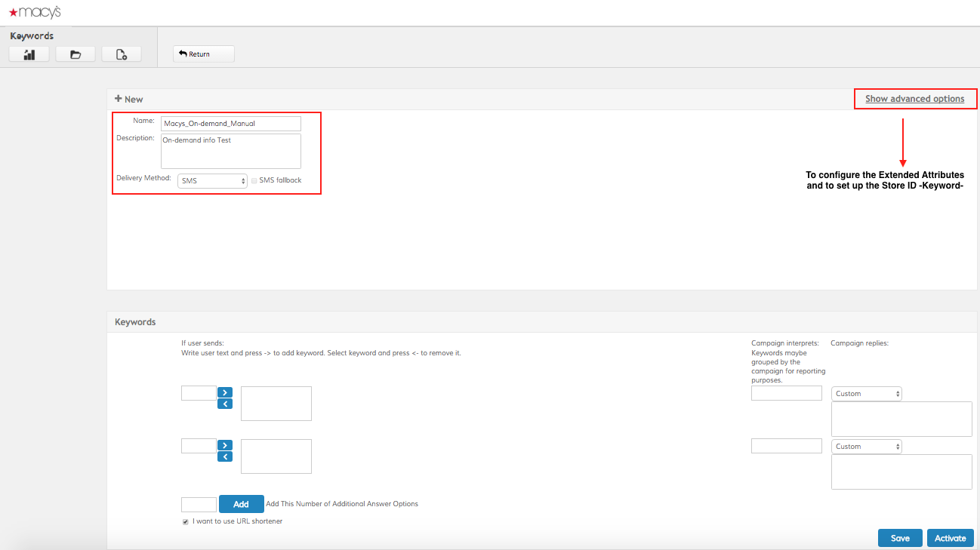Image resolution: width=980 pixels, height=550 pixels.
Task: Click the new document icon button
Action: click(121, 54)
